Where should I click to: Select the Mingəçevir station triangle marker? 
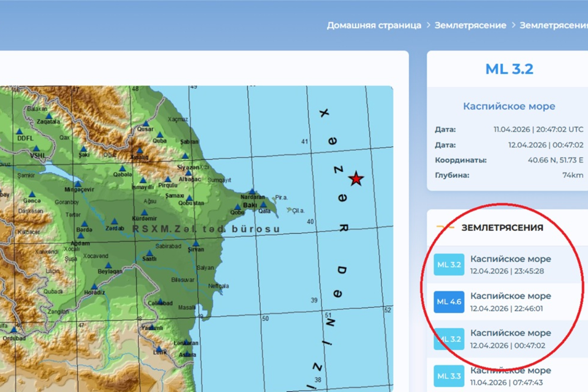tap(78, 184)
